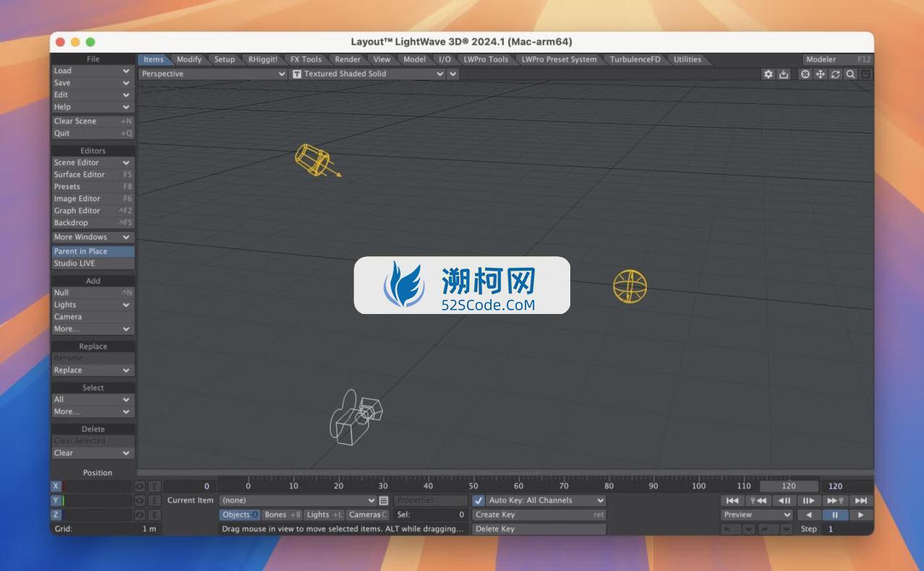Toggle Parent in Place
This screenshot has width=924, height=571.
click(x=93, y=251)
